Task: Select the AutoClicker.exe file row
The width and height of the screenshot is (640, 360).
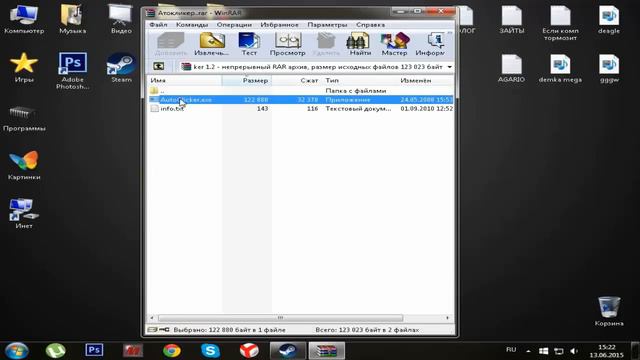Action: 300,100
